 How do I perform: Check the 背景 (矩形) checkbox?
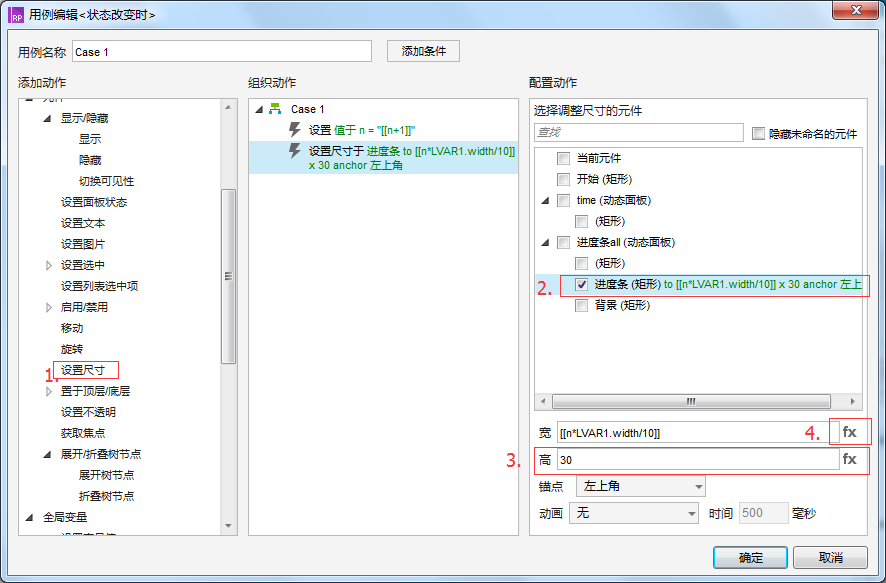(581, 305)
